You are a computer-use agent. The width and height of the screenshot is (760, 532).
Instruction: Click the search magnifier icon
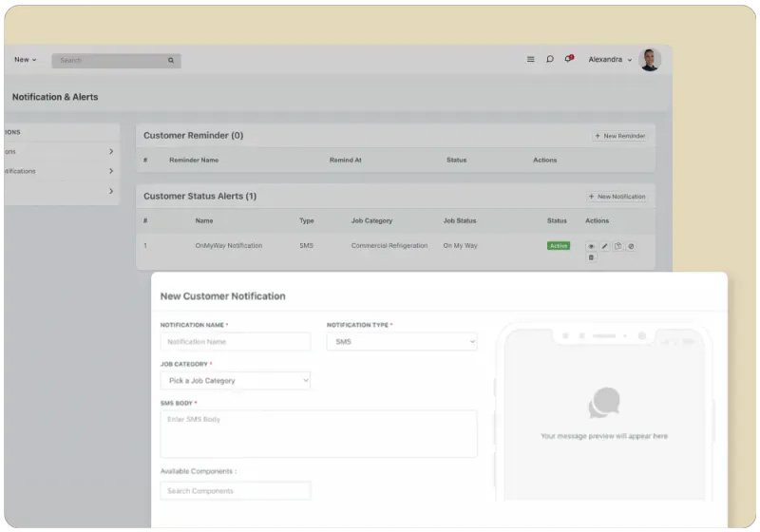171,61
